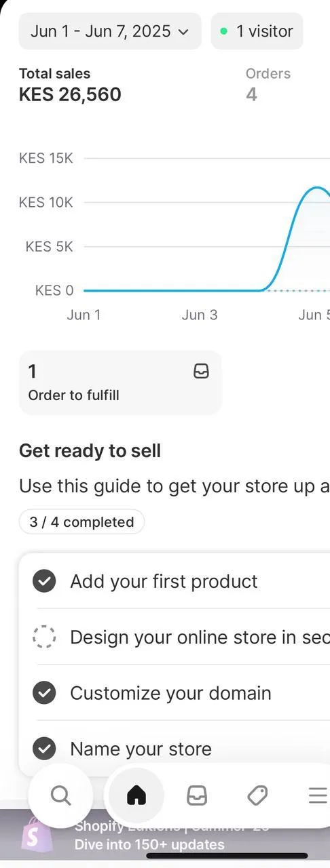Expand the 3 / 4 completed badge
The image size is (330, 868).
81,521
